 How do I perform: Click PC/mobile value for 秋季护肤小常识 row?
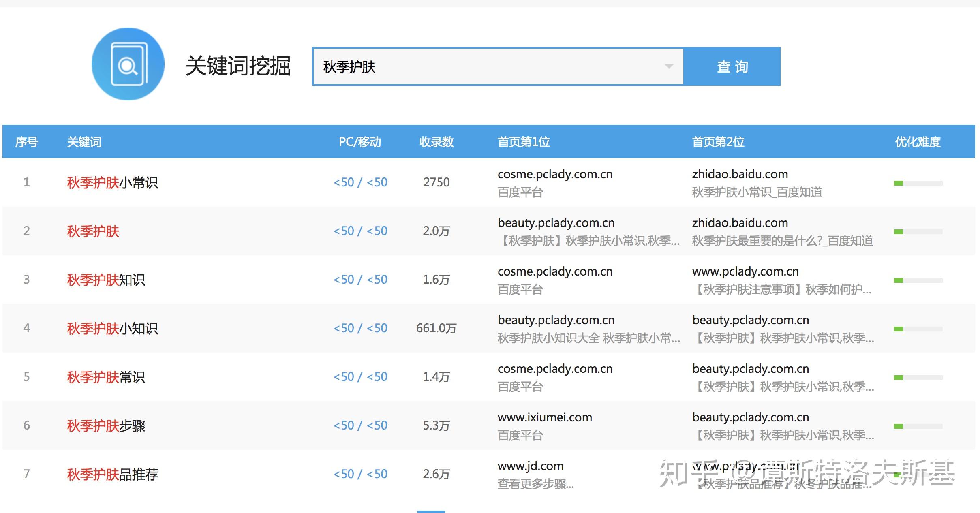(360, 182)
